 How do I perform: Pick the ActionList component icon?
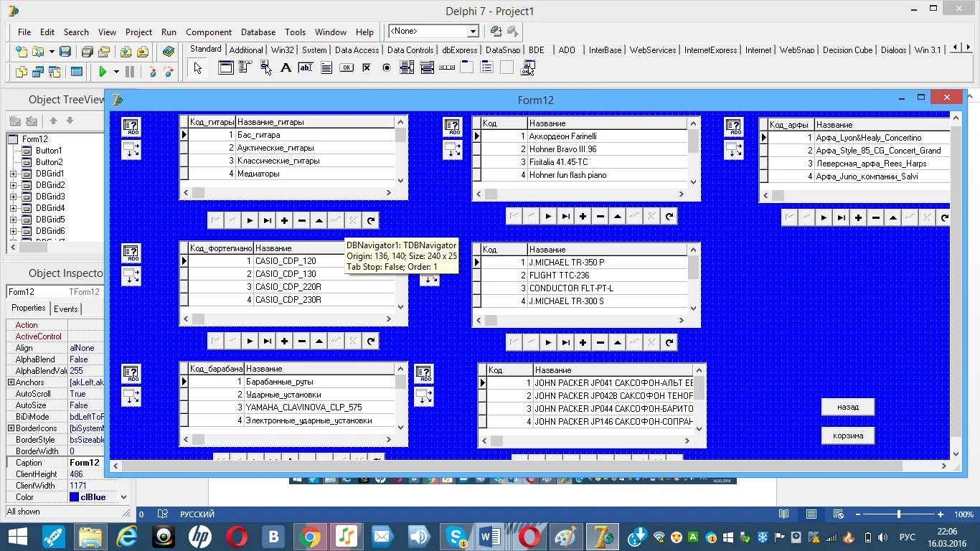(527, 68)
